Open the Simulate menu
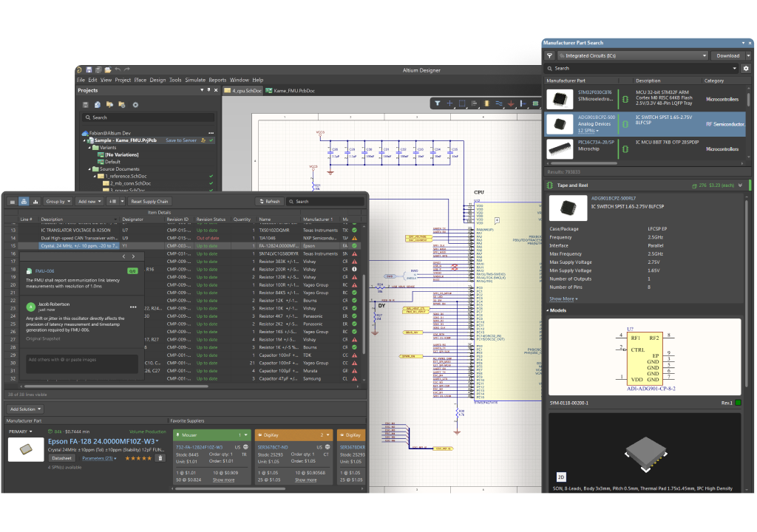The image size is (757, 532). 195,80
